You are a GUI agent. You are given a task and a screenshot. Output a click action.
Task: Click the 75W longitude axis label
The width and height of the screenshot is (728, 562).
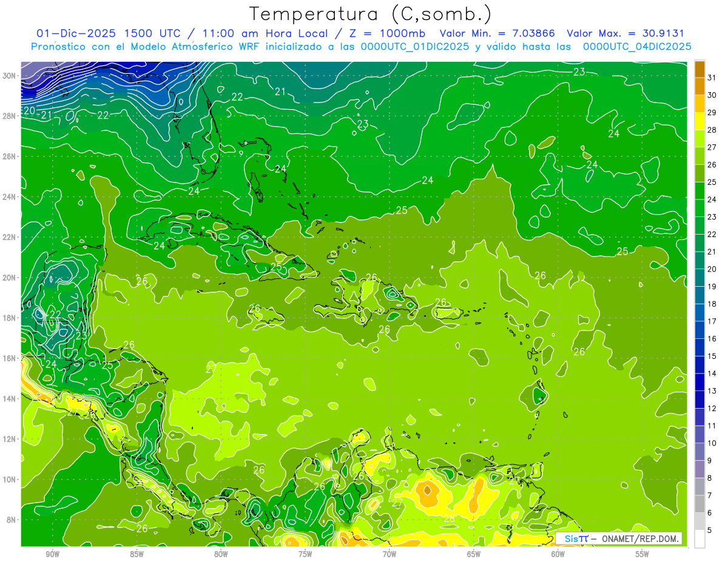click(305, 554)
